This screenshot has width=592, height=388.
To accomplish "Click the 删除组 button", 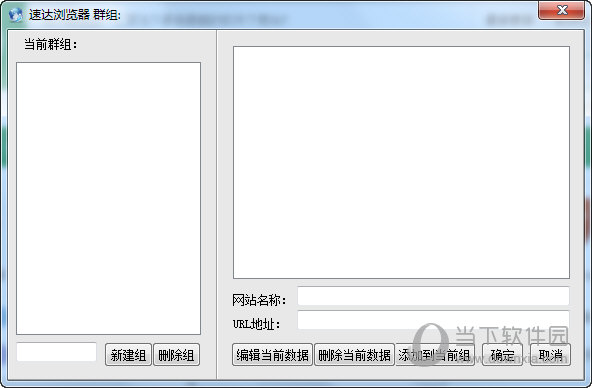I will (176, 355).
